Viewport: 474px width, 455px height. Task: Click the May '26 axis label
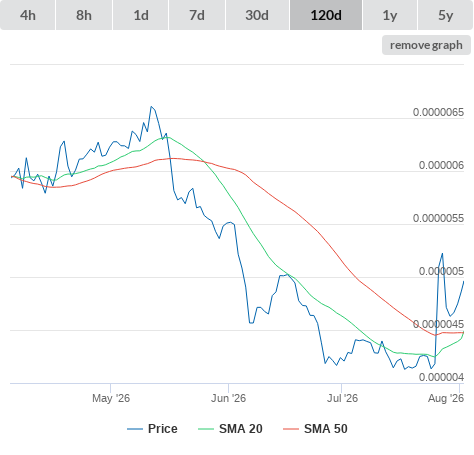click(x=111, y=398)
